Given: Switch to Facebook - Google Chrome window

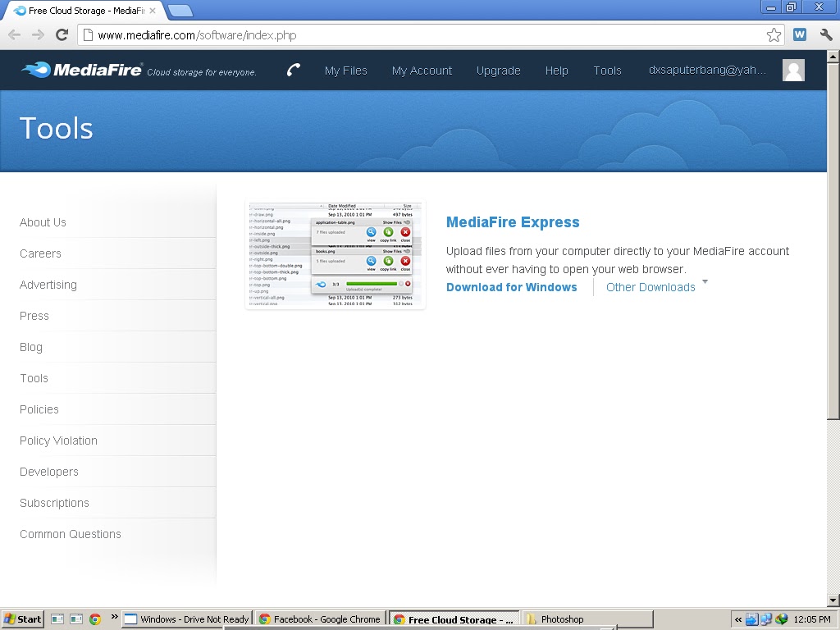Looking at the screenshot, I should (x=321, y=619).
